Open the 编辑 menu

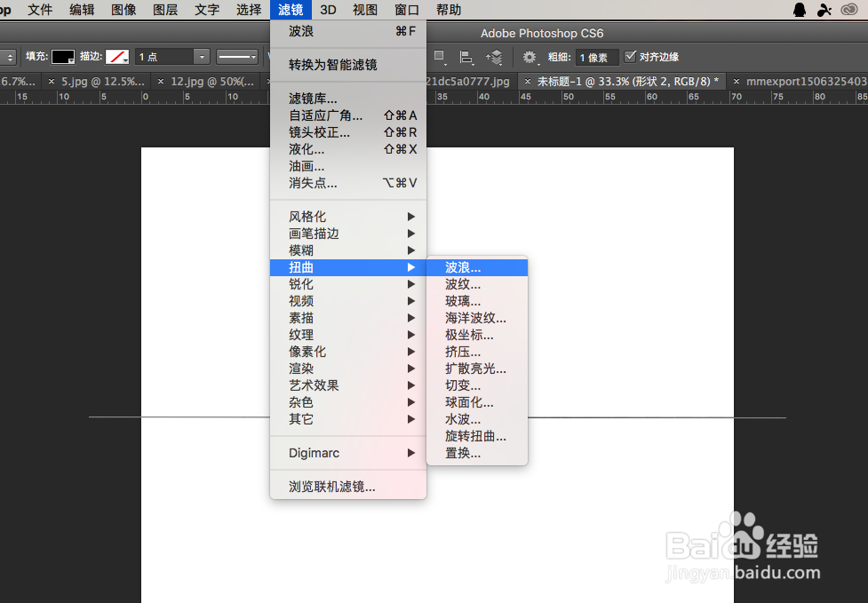pyautogui.click(x=82, y=10)
